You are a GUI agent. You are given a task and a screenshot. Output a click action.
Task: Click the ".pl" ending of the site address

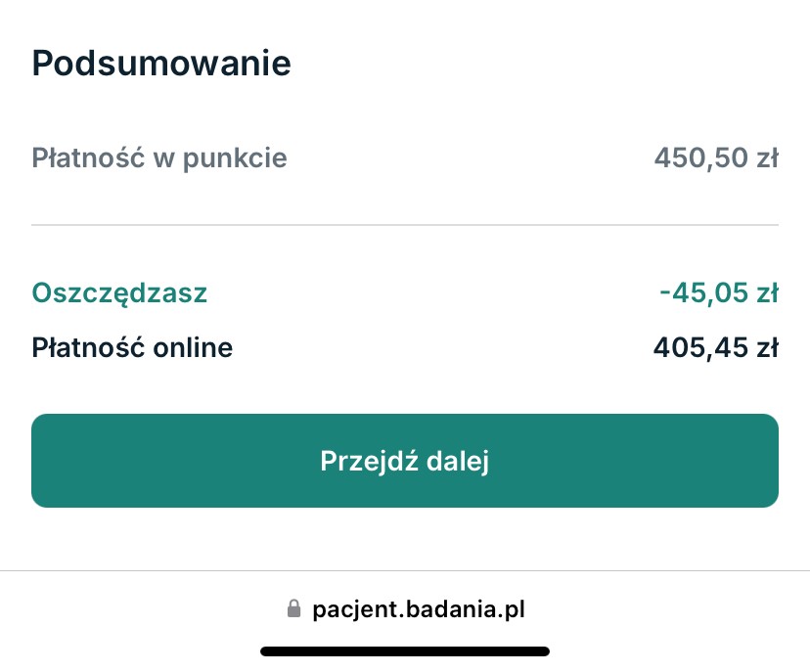pyautogui.click(x=512, y=609)
